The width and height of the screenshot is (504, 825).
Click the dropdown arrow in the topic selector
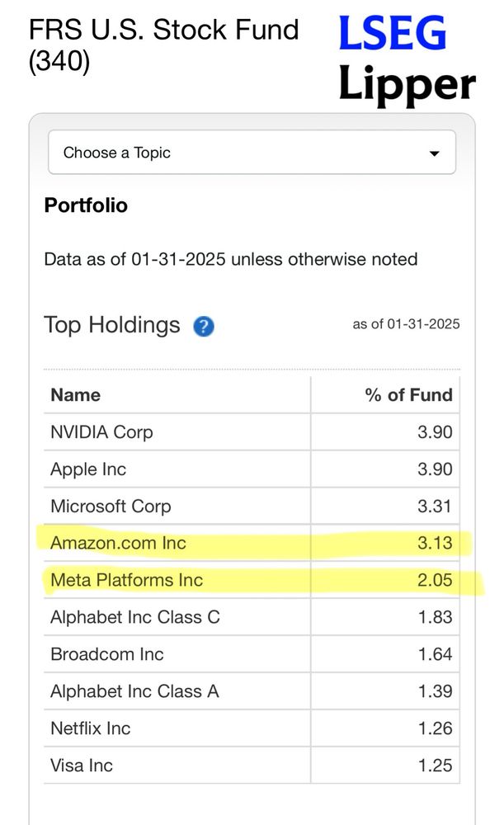(x=434, y=153)
